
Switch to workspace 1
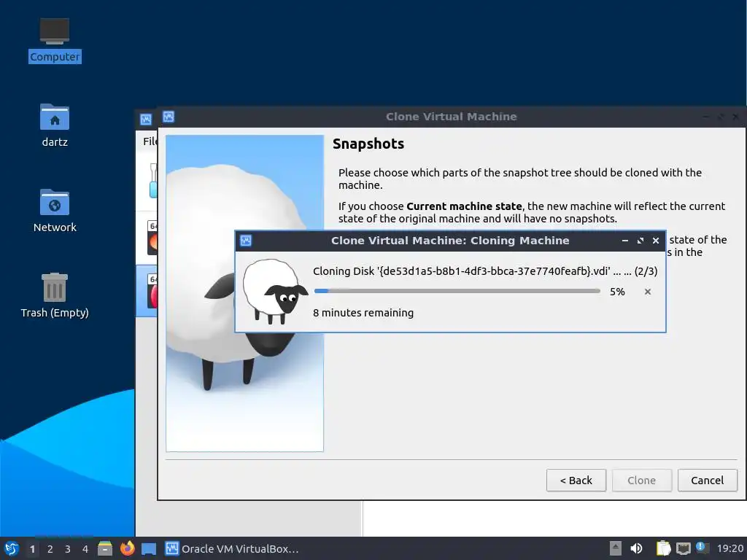tap(32, 549)
